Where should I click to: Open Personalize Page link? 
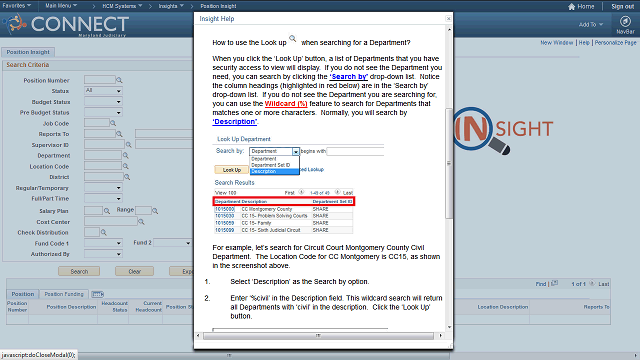(616, 42)
